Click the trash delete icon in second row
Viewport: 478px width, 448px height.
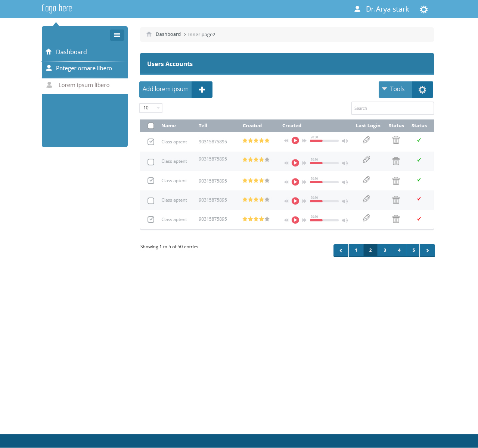click(x=396, y=161)
